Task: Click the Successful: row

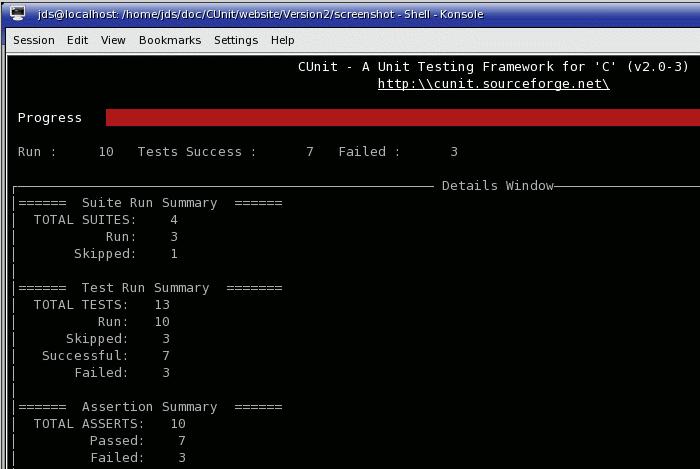Action: click(106, 356)
